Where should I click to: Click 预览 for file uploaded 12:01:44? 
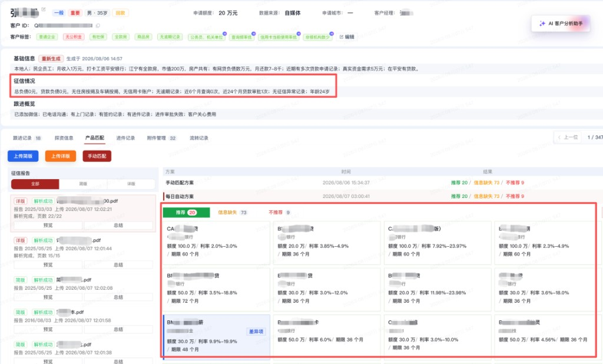(x=48, y=264)
